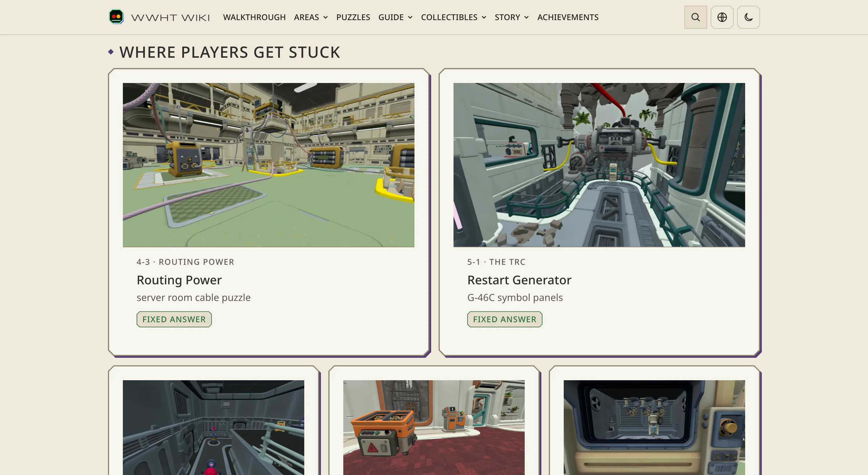Image resolution: width=868 pixels, height=475 pixels.
Task: Go to the Walkthrough page
Action: pyautogui.click(x=254, y=17)
